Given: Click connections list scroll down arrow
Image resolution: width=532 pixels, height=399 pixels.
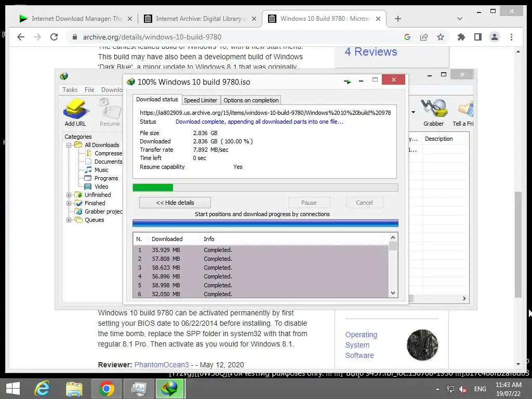Looking at the screenshot, I should [393, 293].
